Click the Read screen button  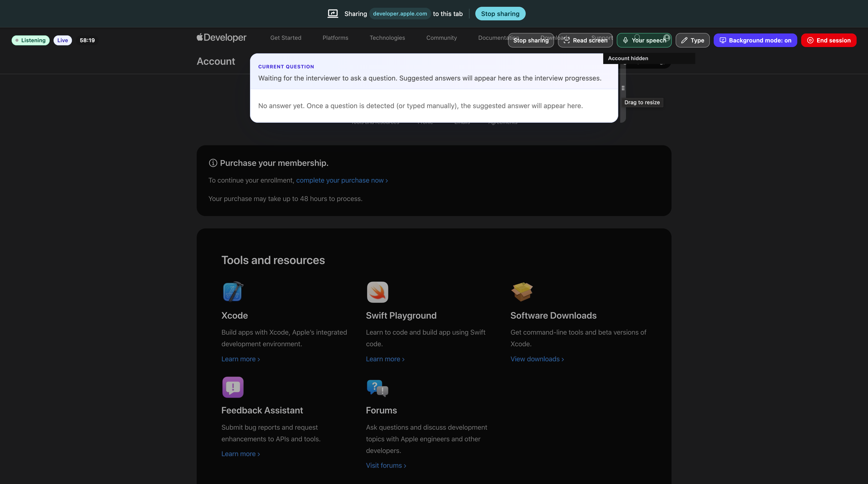coord(585,40)
